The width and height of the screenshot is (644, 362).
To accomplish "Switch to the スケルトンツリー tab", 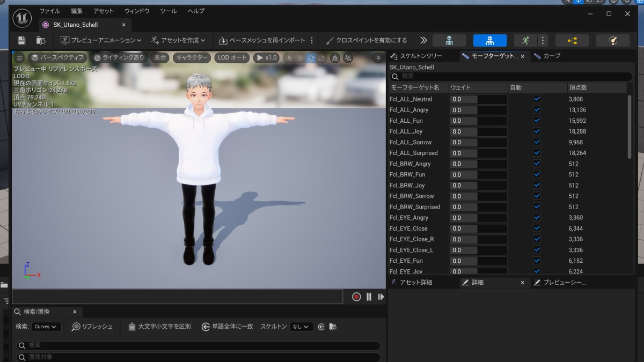I will tap(421, 56).
